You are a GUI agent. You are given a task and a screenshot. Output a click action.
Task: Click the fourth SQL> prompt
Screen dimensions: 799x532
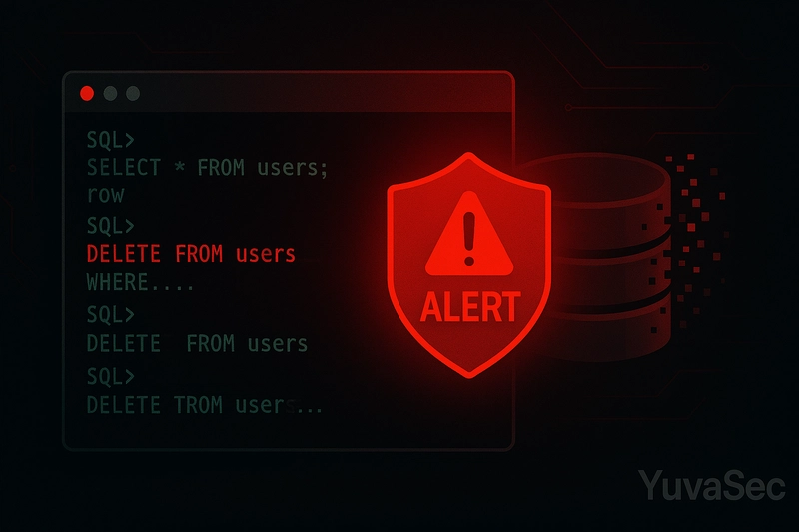click(x=111, y=376)
